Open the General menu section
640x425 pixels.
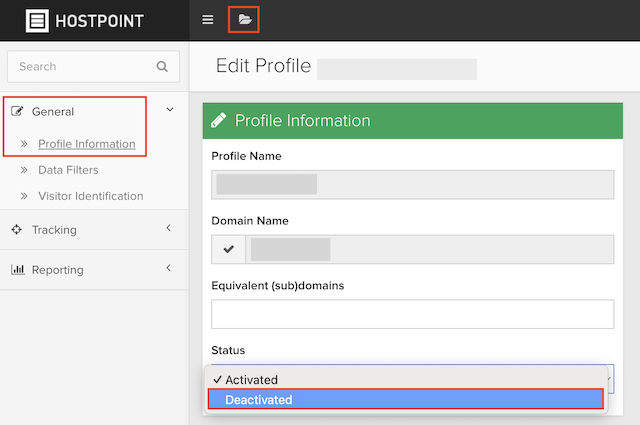[53, 111]
